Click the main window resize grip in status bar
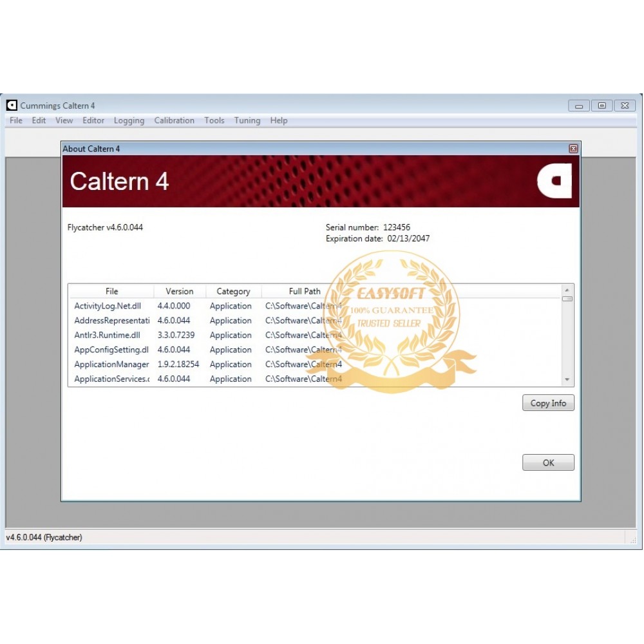This screenshot has width=644, height=644. point(632,539)
